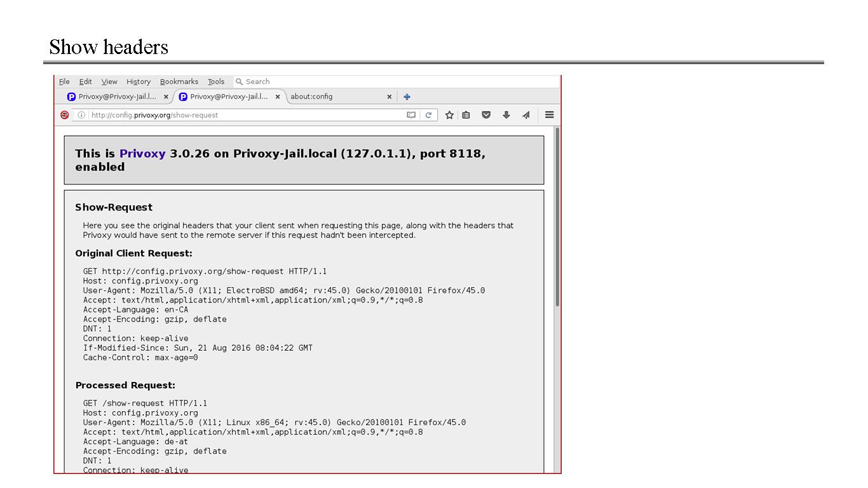Click the Show headers slide title
The image size is (868, 488).
(x=109, y=46)
